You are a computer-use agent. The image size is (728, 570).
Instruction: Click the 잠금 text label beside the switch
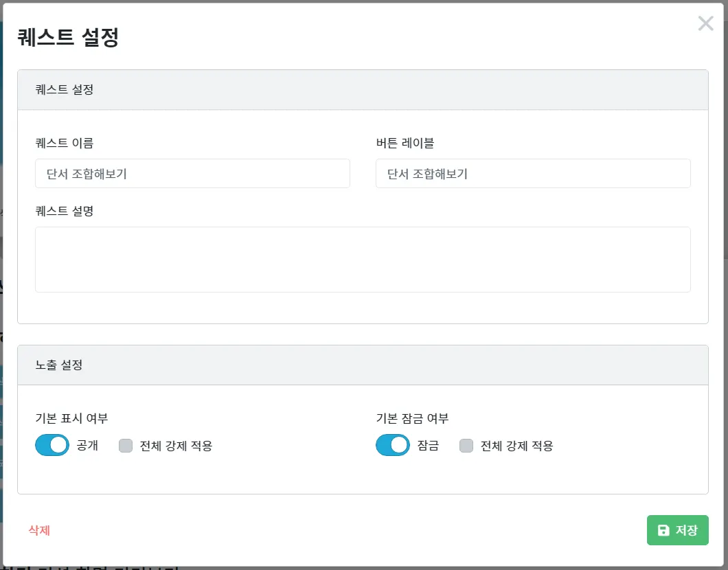tap(428, 446)
